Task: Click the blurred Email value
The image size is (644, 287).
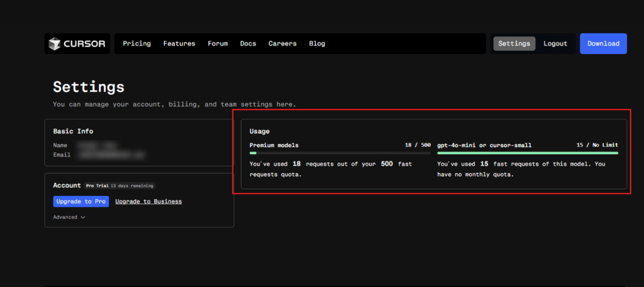Action: click(x=111, y=155)
